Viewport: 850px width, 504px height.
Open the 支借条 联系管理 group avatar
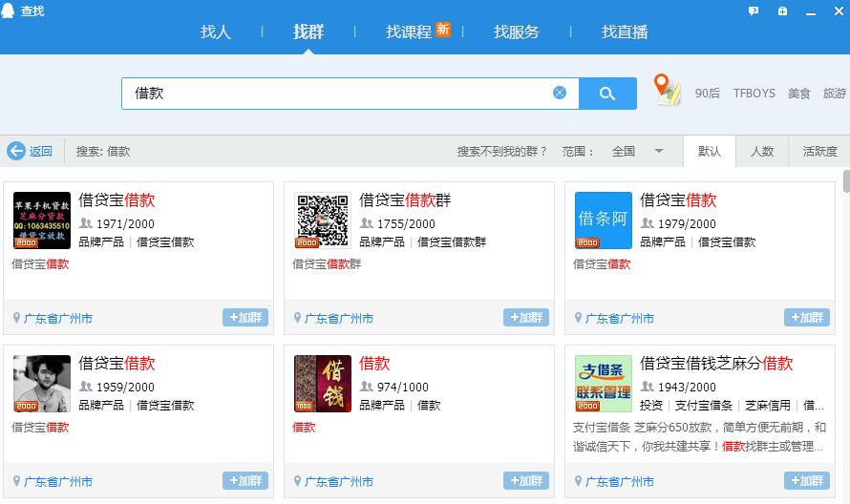(604, 384)
